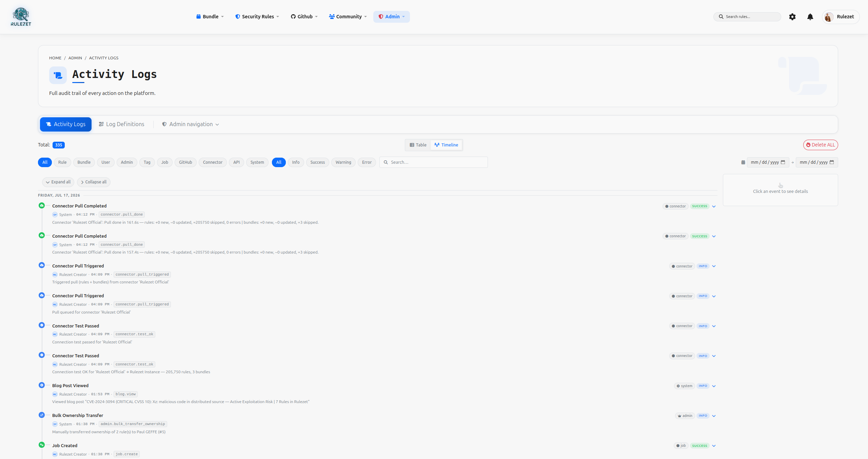Screen dimensions: 868x459
Task: Select the Activity Logs tab
Action: point(66,124)
